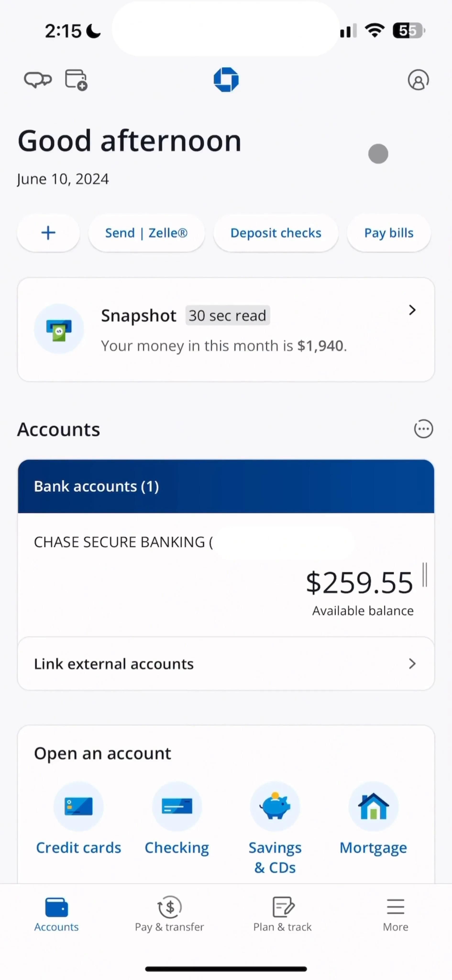This screenshot has height=980, width=452.
Task: Tap Deposit checks button
Action: tap(276, 233)
